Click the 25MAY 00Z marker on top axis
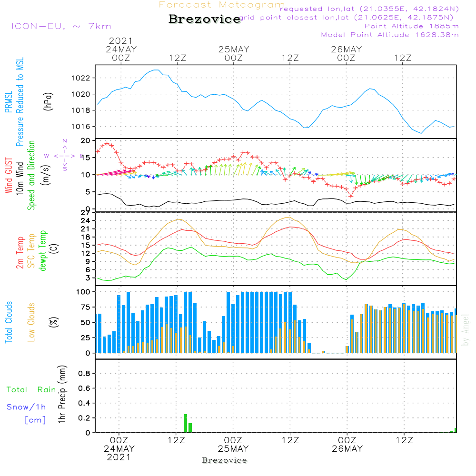 click(x=234, y=53)
